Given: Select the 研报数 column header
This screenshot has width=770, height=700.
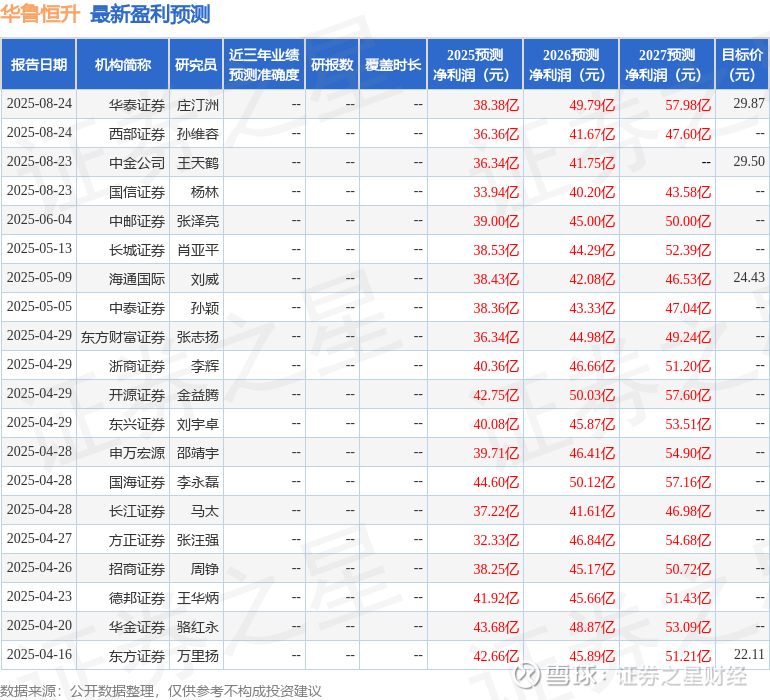Looking at the screenshot, I should [x=332, y=64].
